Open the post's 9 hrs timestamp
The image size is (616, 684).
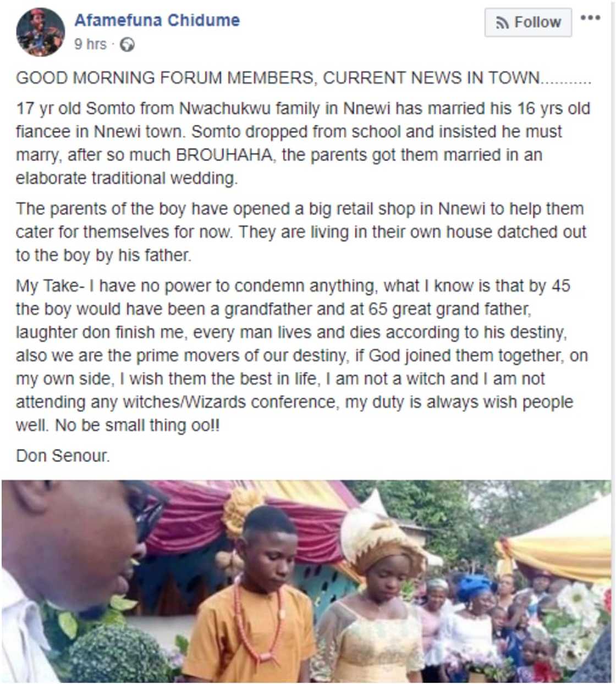coord(90,44)
